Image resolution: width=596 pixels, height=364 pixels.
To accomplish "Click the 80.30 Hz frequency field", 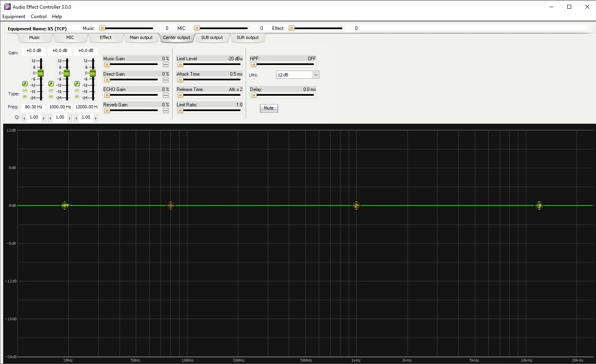I will click(x=34, y=107).
